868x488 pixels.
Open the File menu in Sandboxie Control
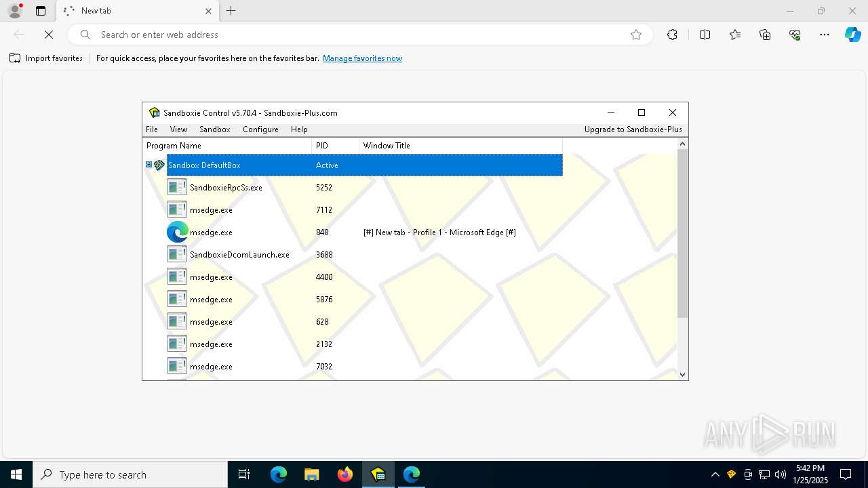click(152, 129)
